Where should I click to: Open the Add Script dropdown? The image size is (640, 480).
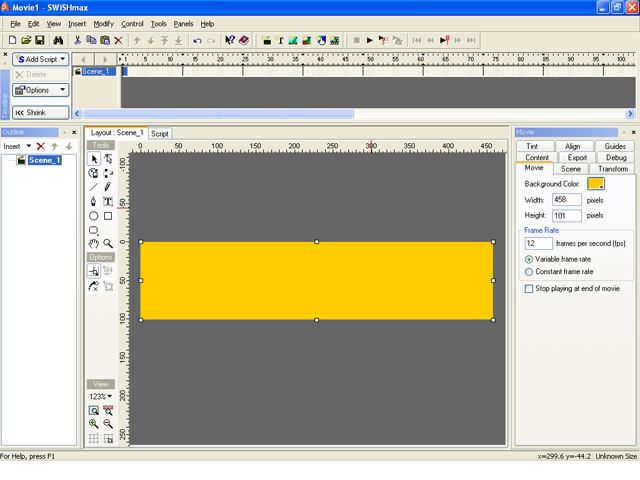41,59
